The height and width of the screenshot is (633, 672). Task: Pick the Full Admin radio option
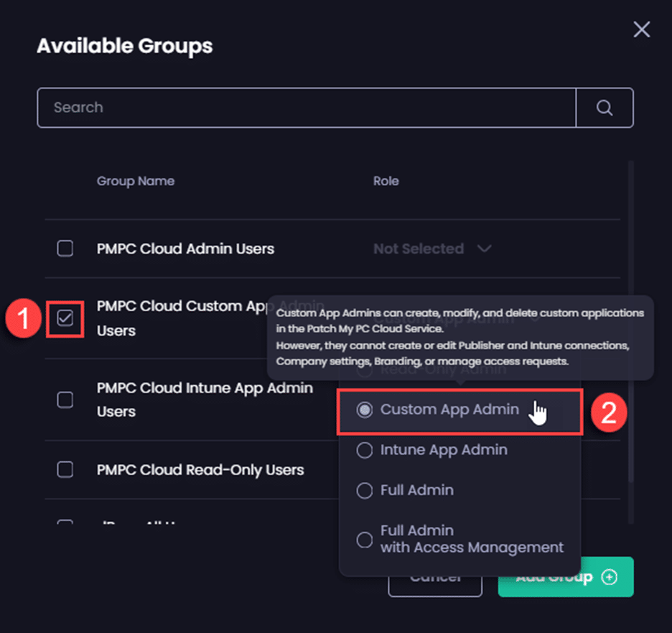pos(365,490)
